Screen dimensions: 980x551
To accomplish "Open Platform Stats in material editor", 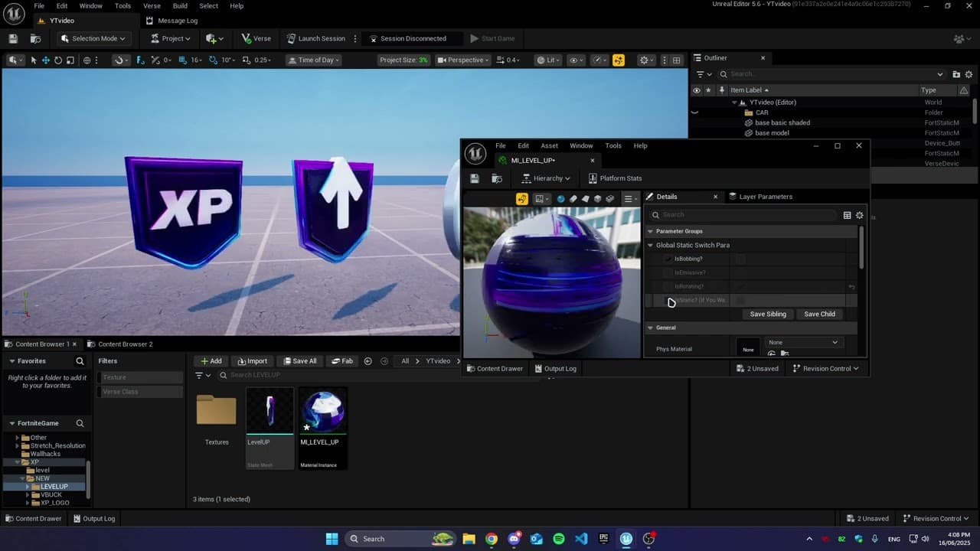I will pos(615,178).
